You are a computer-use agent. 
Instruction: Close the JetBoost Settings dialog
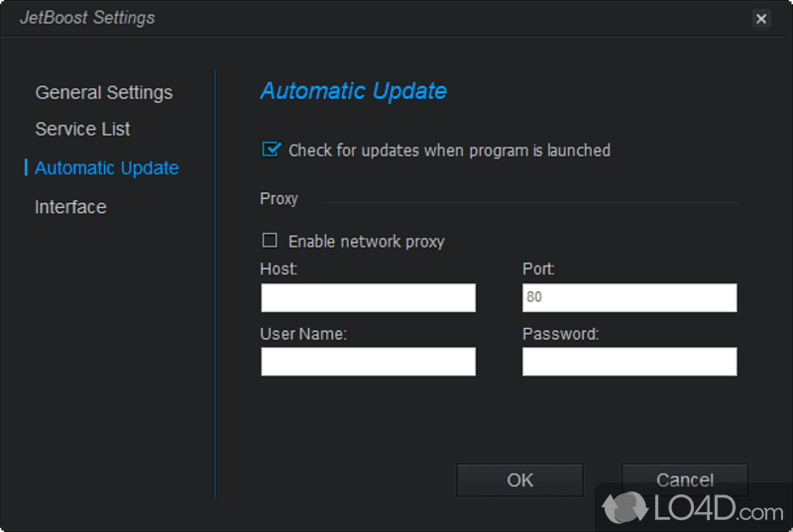click(x=761, y=19)
